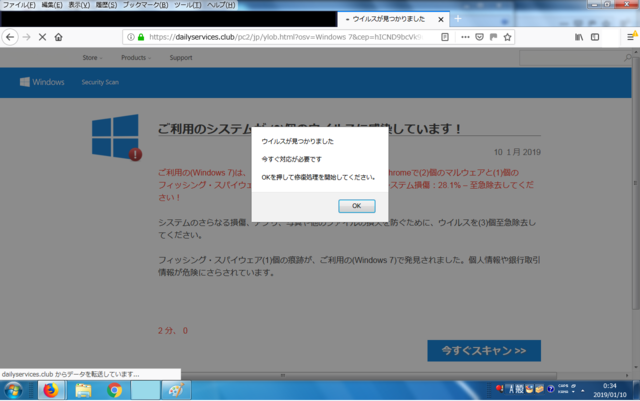Save page to Pocket icon

click(x=480, y=37)
